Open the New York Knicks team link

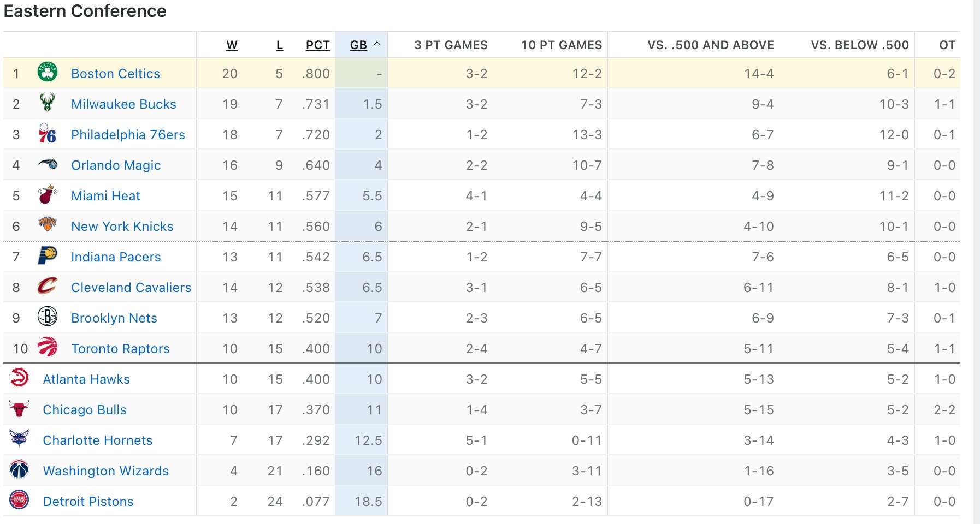(x=122, y=227)
